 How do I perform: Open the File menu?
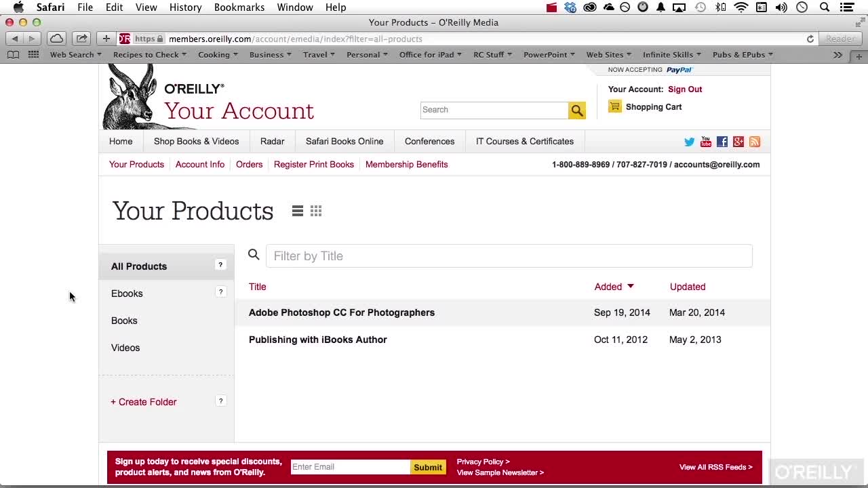85,7
